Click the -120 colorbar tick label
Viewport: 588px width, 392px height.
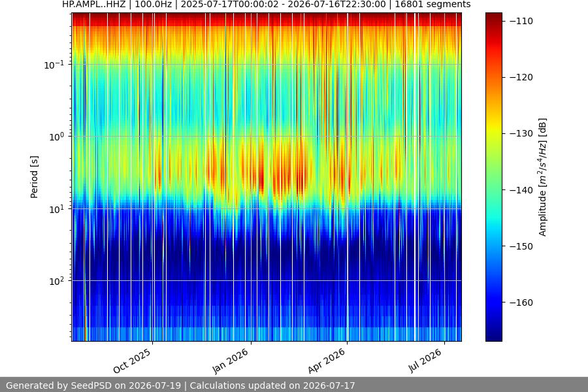521,77
